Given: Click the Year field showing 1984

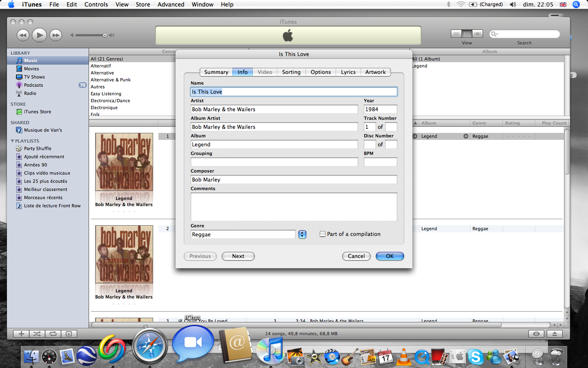Looking at the screenshot, I should [x=380, y=109].
